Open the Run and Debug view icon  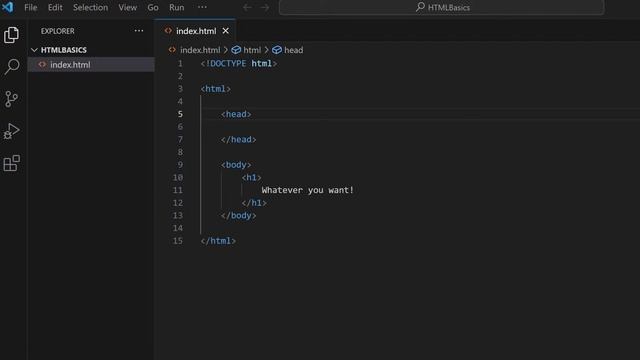click(x=11, y=131)
